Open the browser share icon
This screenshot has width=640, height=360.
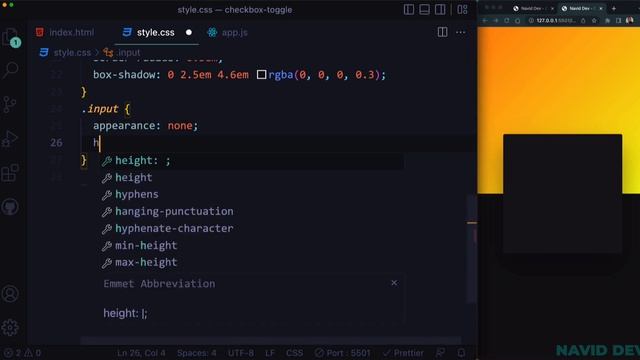pos(583,20)
